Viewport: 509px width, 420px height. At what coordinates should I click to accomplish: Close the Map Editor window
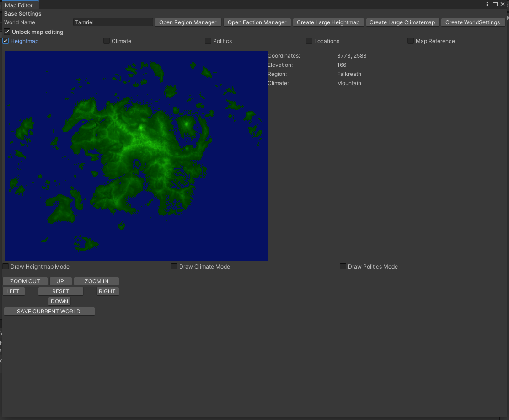point(503,4)
